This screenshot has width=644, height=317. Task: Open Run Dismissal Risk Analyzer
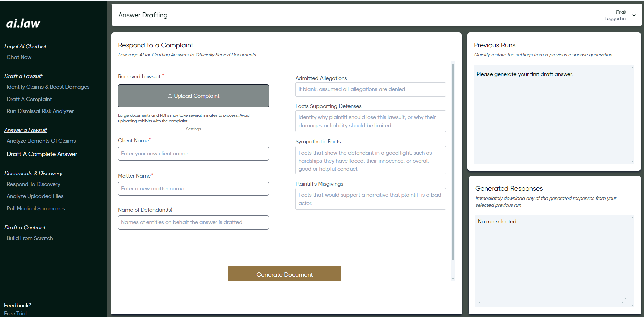40,111
